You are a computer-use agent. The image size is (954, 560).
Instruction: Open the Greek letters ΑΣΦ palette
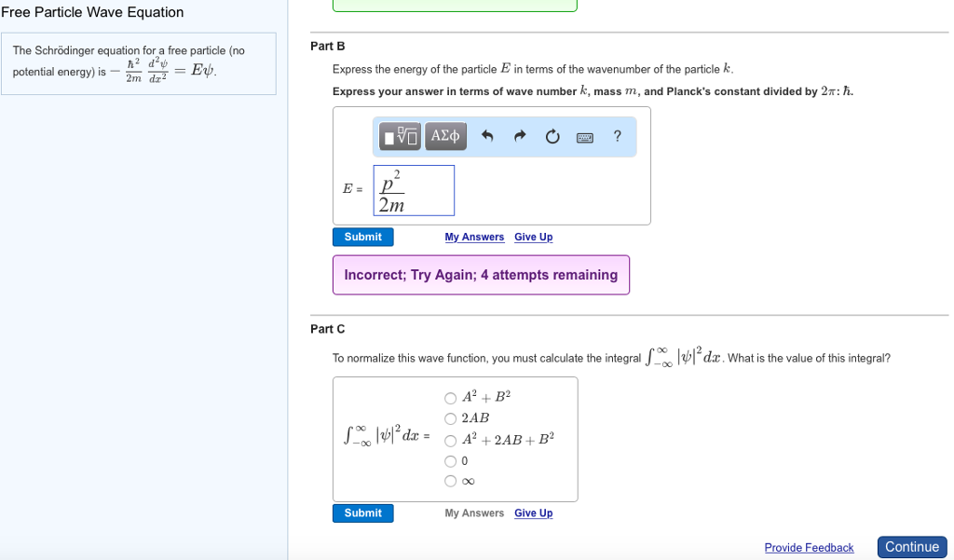tap(445, 136)
